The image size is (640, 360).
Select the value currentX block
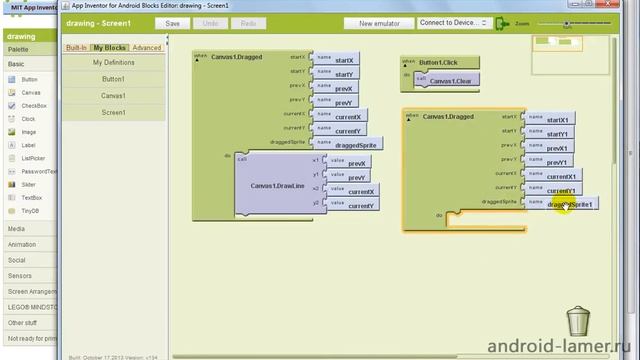351,190
